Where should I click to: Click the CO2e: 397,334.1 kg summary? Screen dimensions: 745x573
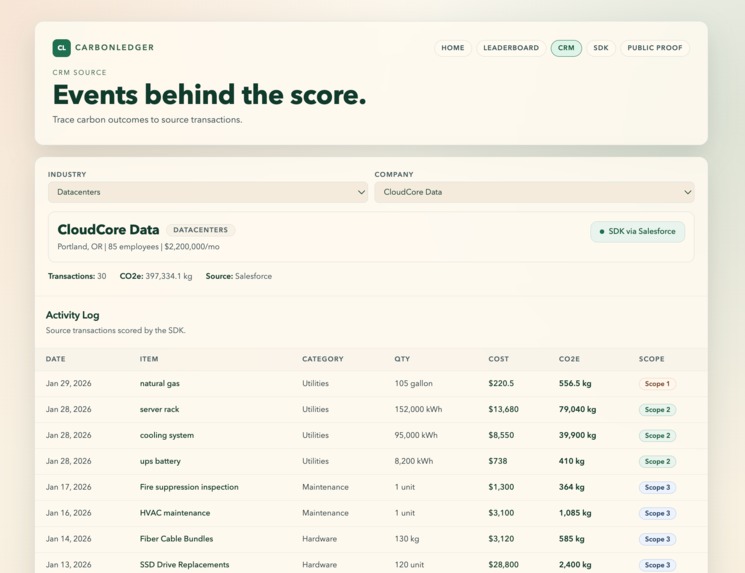tap(156, 276)
